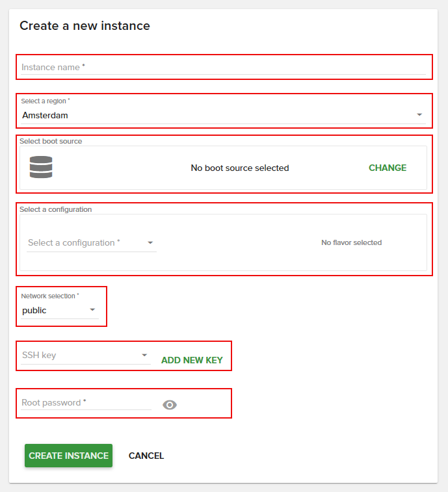Focus the Instance name field
This screenshot has height=492, width=448.
pyautogui.click(x=221, y=67)
